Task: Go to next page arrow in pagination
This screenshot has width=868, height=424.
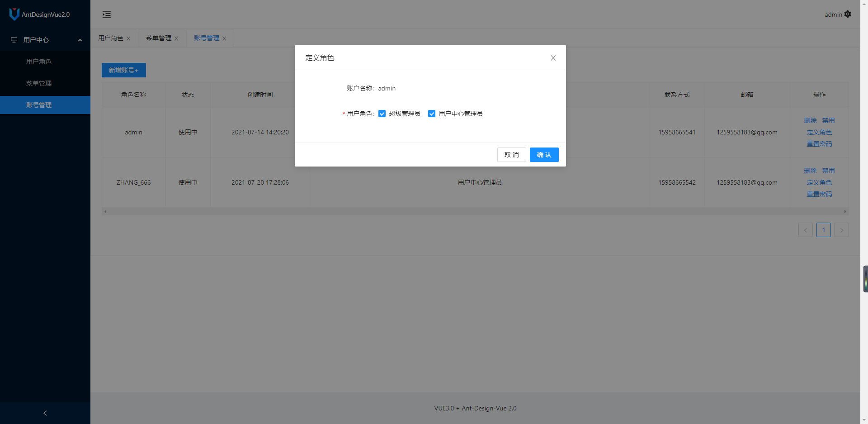Action: 841,230
